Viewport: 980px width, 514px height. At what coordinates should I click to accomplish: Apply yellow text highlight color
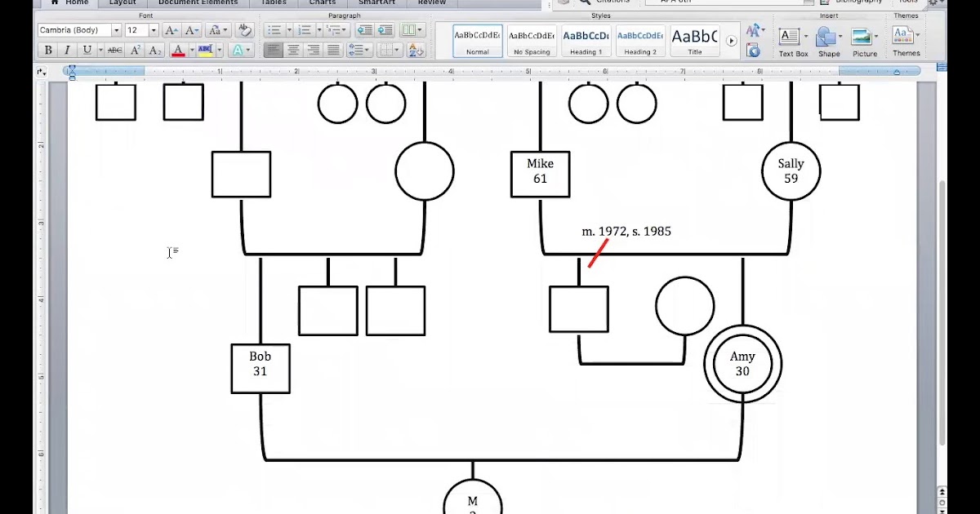(x=205, y=51)
